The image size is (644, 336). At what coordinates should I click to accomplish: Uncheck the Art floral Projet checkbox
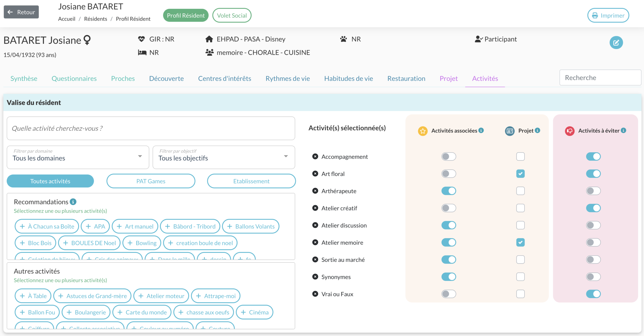[520, 174]
